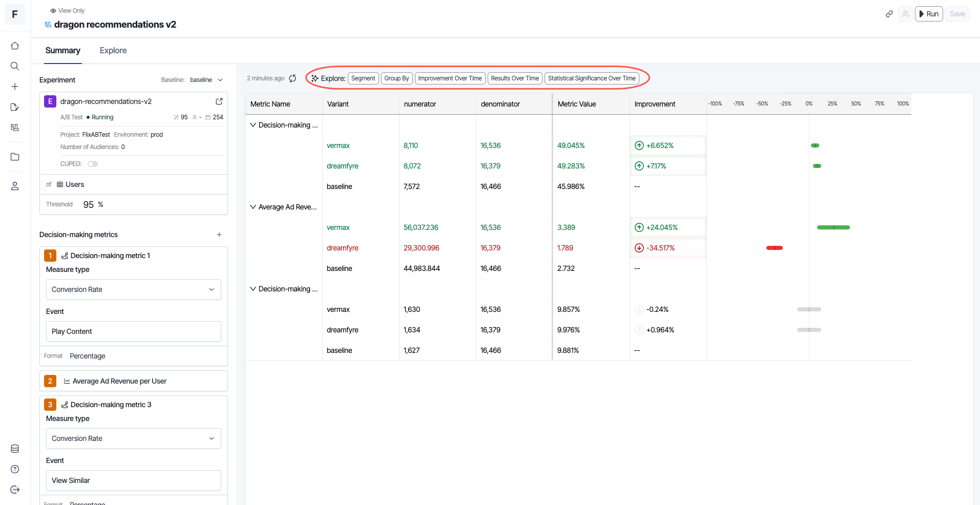Screen dimensions: 980x505
Task: Click the red dreamfyre -34.517% interval bar
Action: [x=775, y=248]
